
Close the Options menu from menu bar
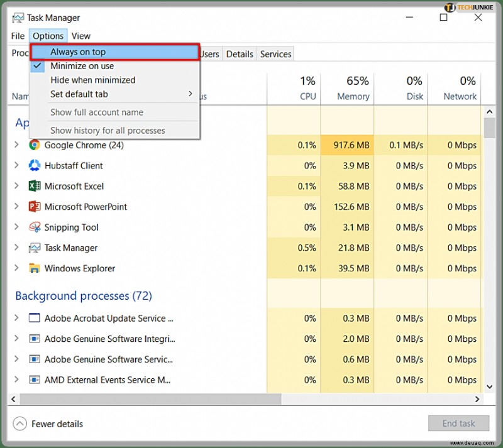tap(48, 36)
